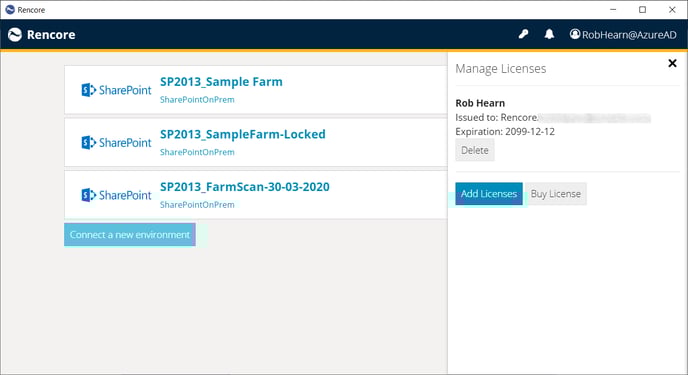688x375 pixels.
Task: Select the Expiration: 2099-12-12 text
Action: click(x=505, y=132)
